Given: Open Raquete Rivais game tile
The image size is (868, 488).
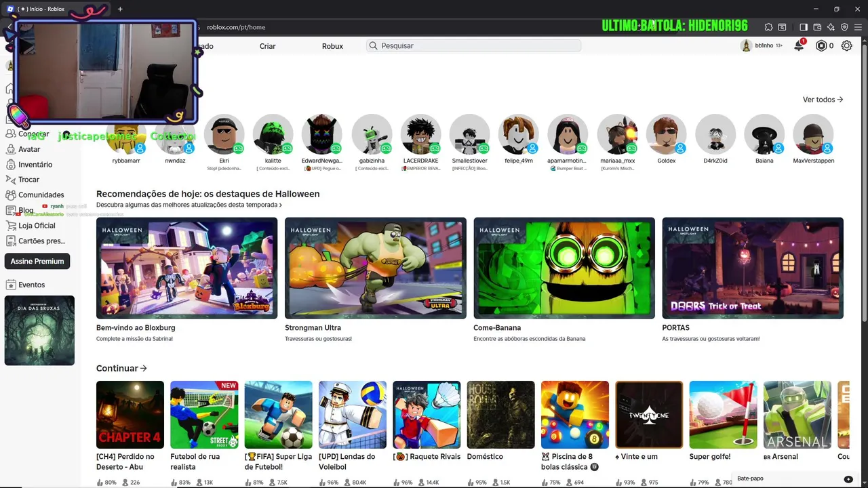Looking at the screenshot, I should click(427, 415).
